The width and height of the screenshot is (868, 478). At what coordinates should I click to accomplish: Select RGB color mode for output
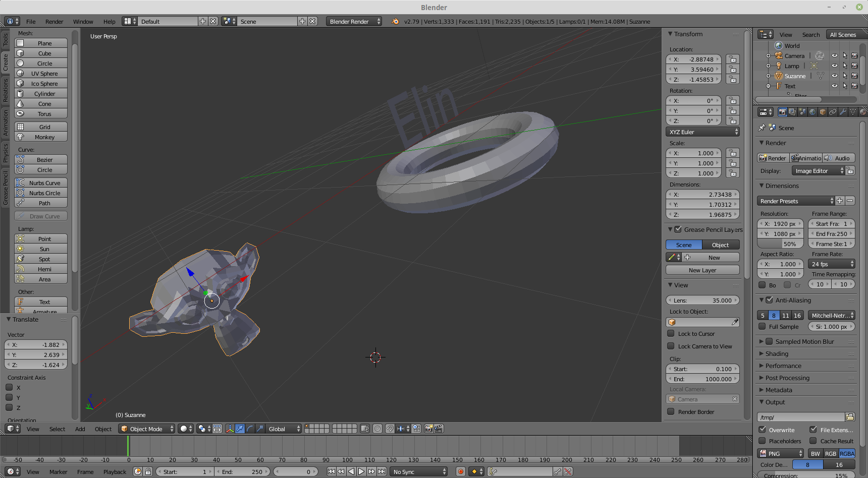point(831,453)
